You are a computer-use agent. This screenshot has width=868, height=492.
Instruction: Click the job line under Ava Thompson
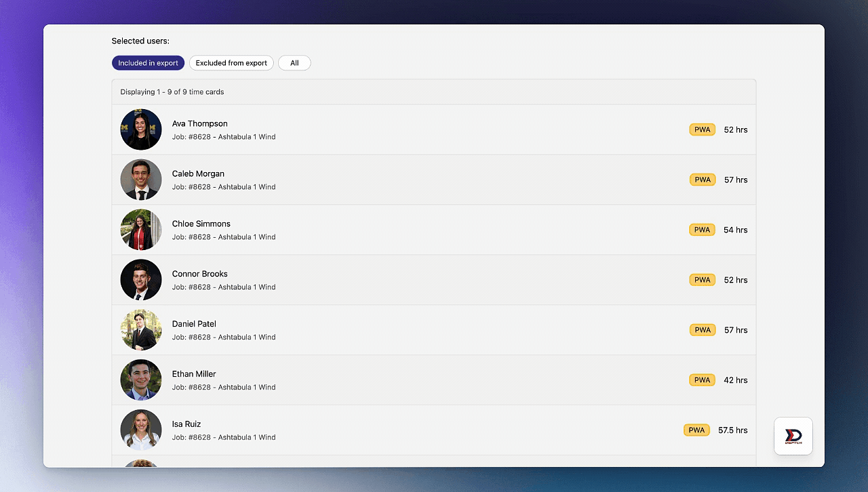tap(224, 137)
